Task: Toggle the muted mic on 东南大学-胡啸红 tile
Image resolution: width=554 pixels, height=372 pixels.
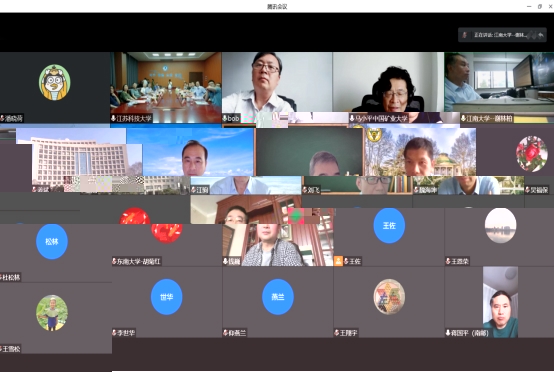Action: click(x=114, y=261)
